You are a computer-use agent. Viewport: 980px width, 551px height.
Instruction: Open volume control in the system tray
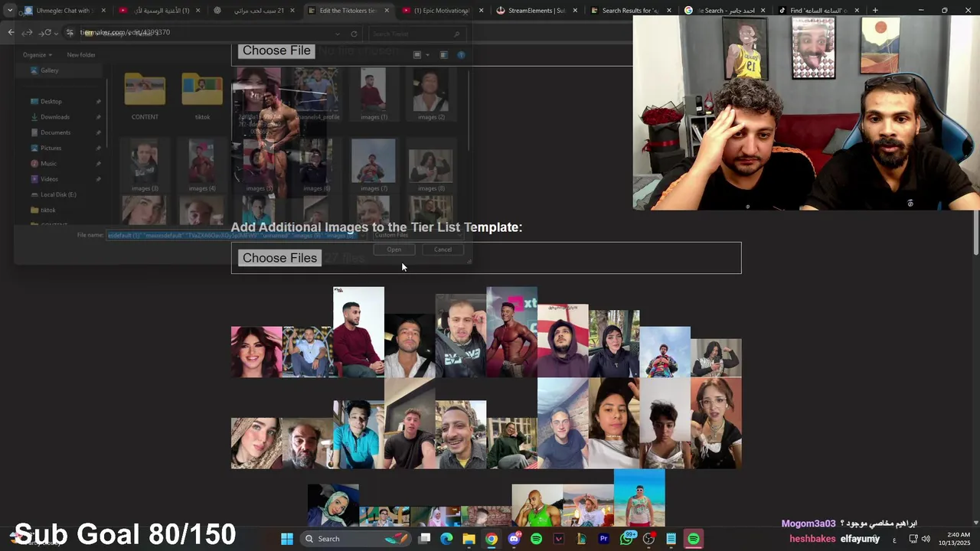tap(926, 539)
